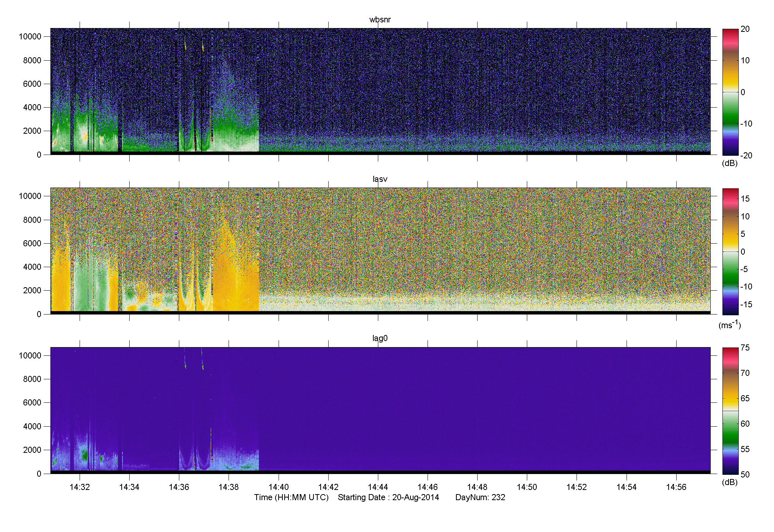Click the 14:36 time axis label

point(179,487)
